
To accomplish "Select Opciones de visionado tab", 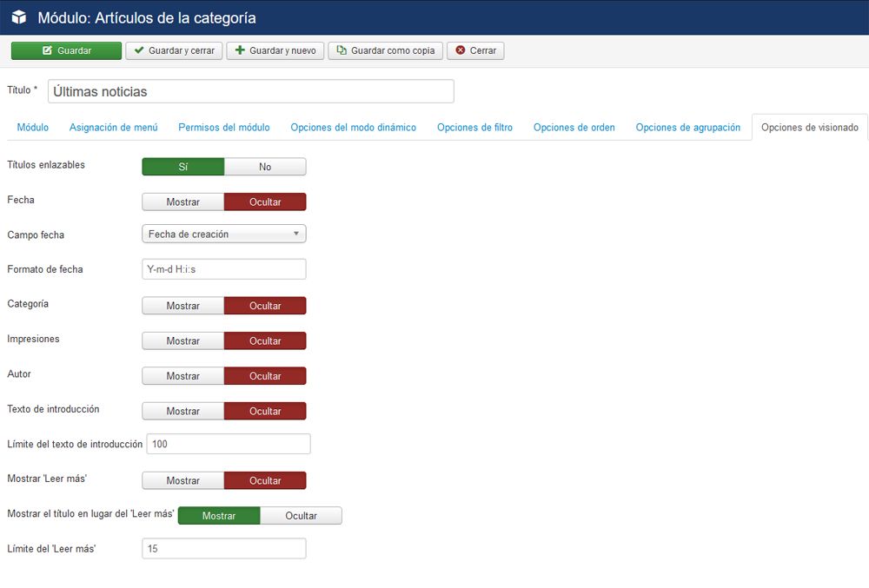I will coord(810,128).
